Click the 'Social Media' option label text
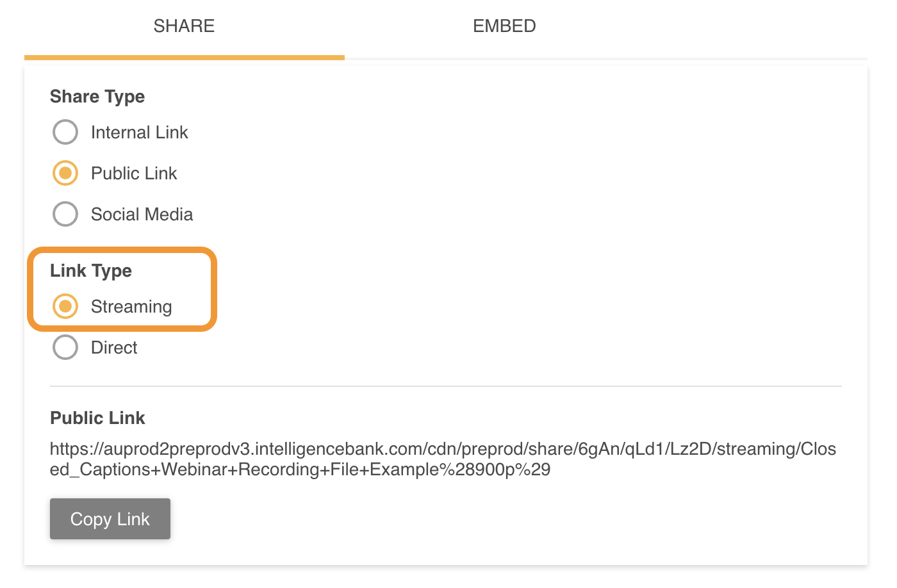897x588 pixels. pos(142,215)
